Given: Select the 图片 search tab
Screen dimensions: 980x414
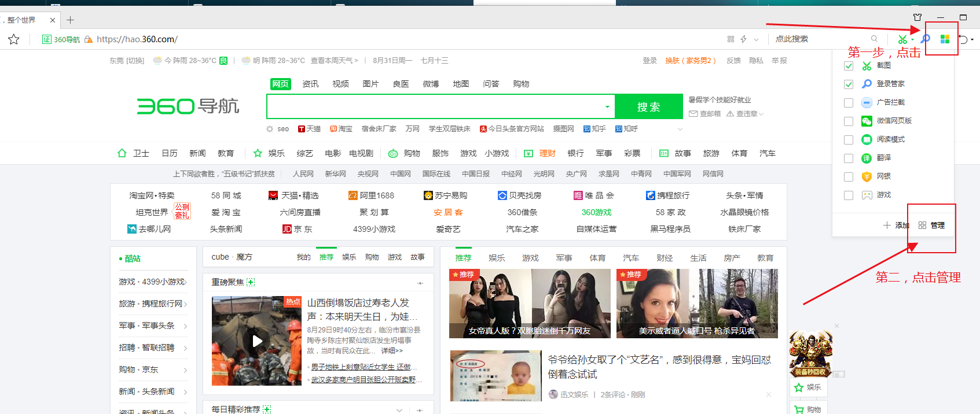Looking at the screenshot, I should pyautogui.click(x=370, y=84).
